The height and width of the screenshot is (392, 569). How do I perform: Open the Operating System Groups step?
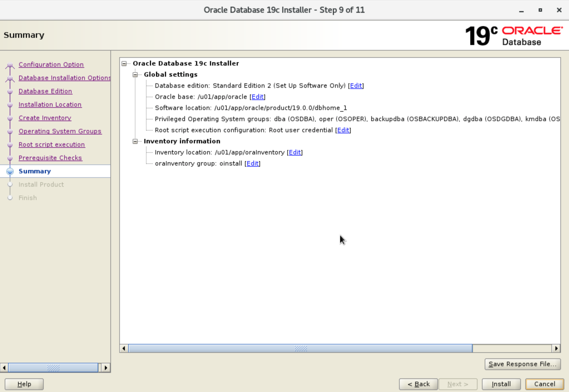pos(60,131)
